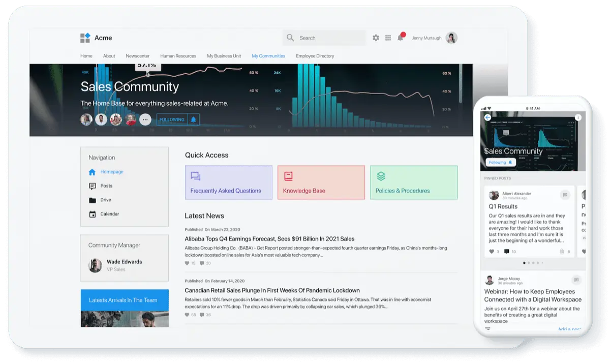
Task: Toggle the Following button on the phone
Action: pos(501,162)
